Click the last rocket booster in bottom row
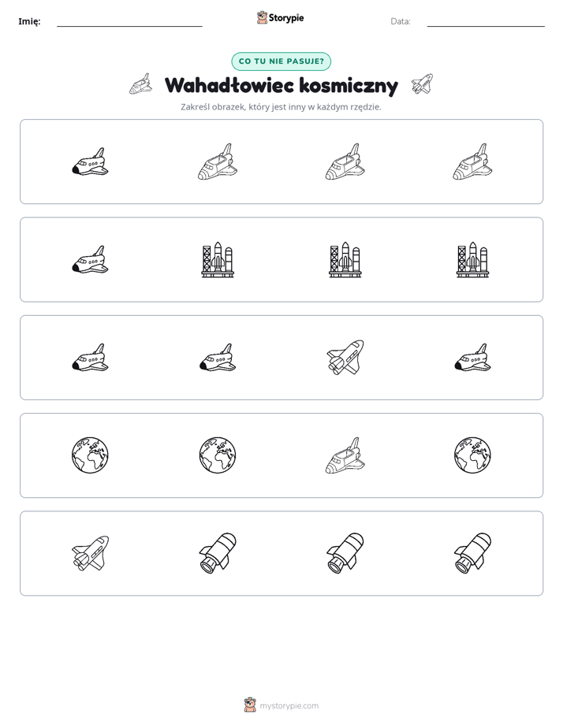 pyautogui.click(x=472, y=553)
